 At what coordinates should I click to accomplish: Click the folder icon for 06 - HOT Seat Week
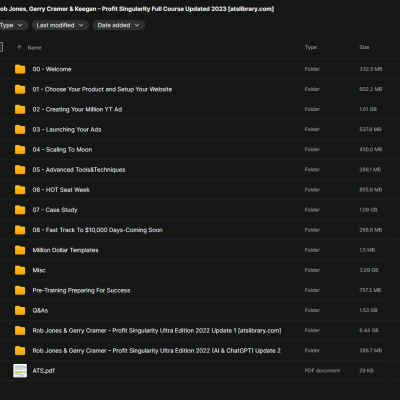click(20, 190)
